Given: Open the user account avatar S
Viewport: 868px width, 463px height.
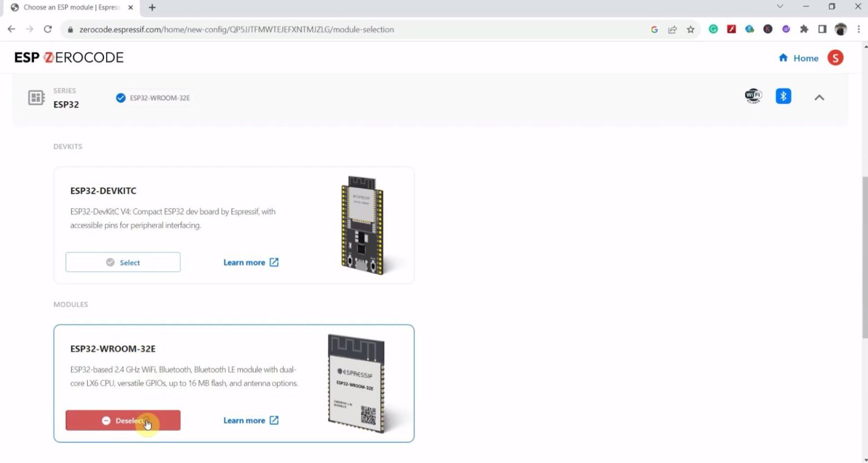Looking at the screenshot, I should [835, 58].
